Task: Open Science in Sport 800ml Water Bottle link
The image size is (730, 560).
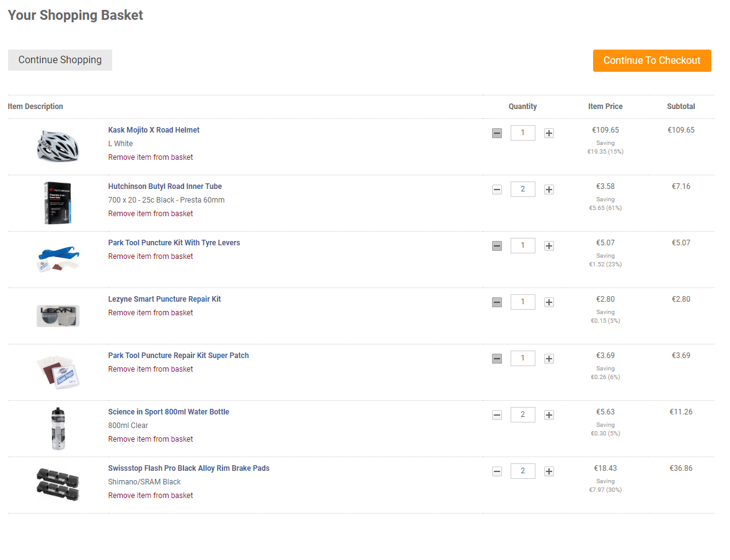Action: 169,411
